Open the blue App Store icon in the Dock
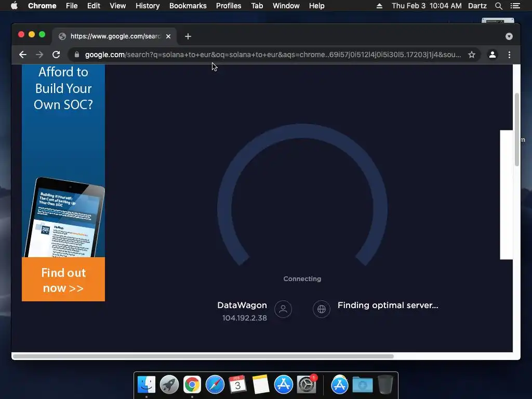 (x=283, y=384)
